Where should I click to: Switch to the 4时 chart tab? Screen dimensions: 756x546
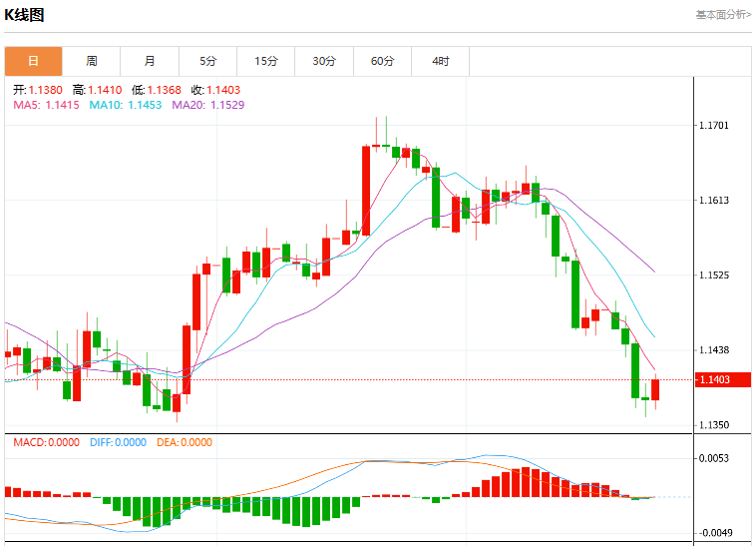click(441, 61)
